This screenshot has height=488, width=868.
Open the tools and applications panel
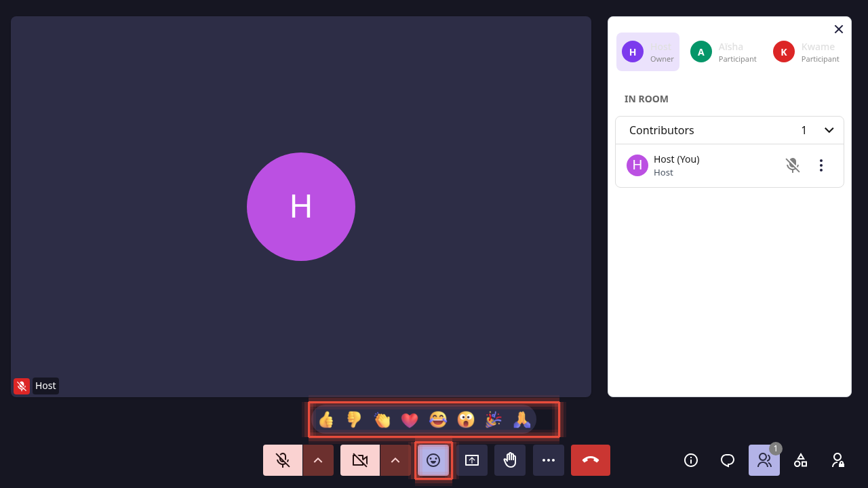click(x=801, y=460)
